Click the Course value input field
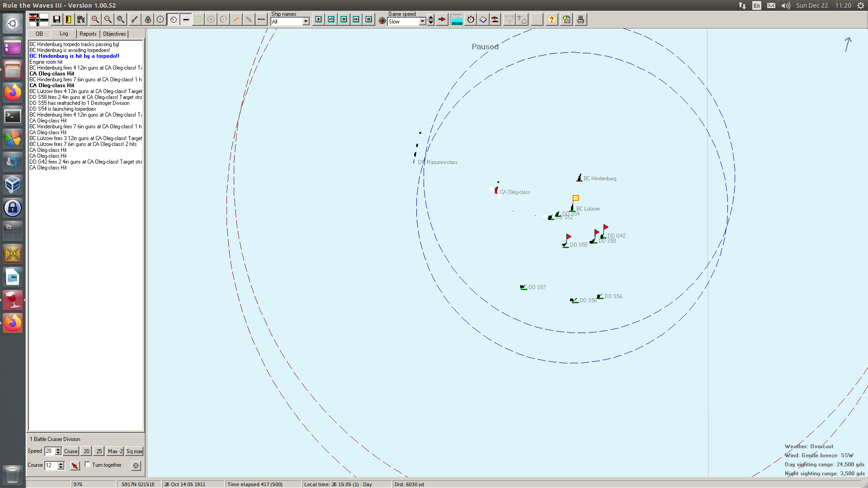Viewport: 868px width, 488px height. coord(51,465)
